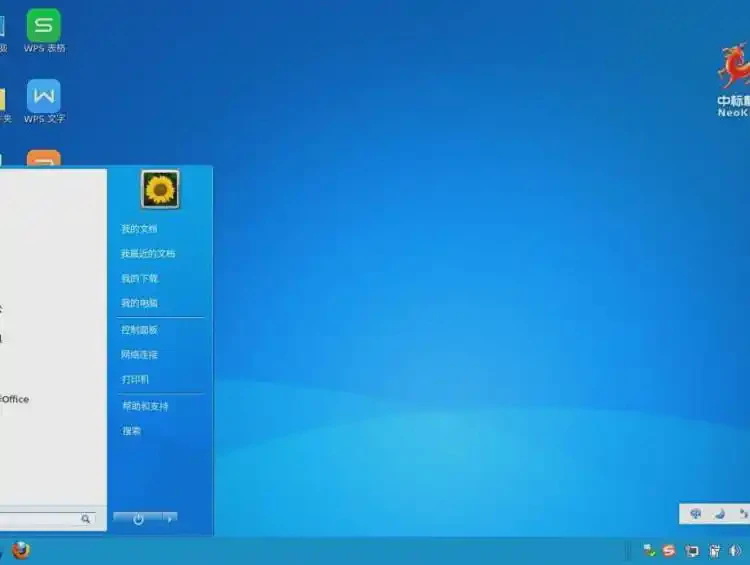Open 控制面板 from start menu
This screenshot has height=565, width=750.
click(139, 330)
